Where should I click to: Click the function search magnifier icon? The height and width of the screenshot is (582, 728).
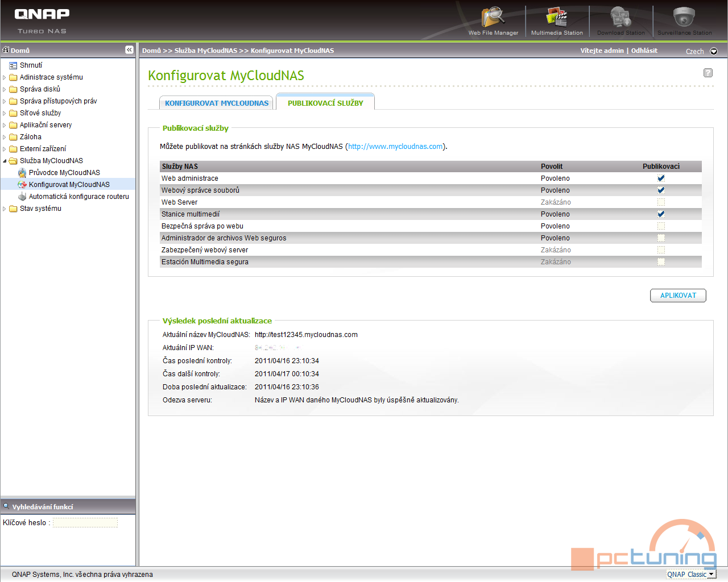pos(6,506)
